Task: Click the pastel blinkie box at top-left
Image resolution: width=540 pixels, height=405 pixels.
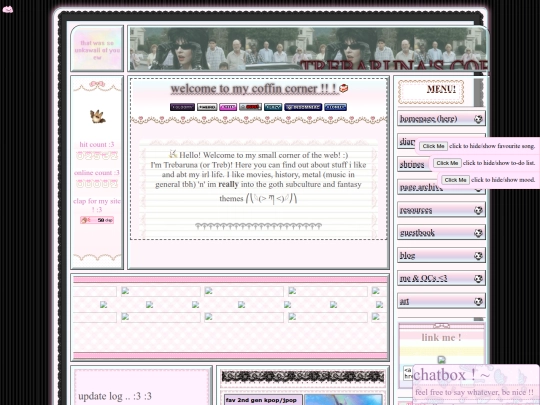Action: click(97, 49)
